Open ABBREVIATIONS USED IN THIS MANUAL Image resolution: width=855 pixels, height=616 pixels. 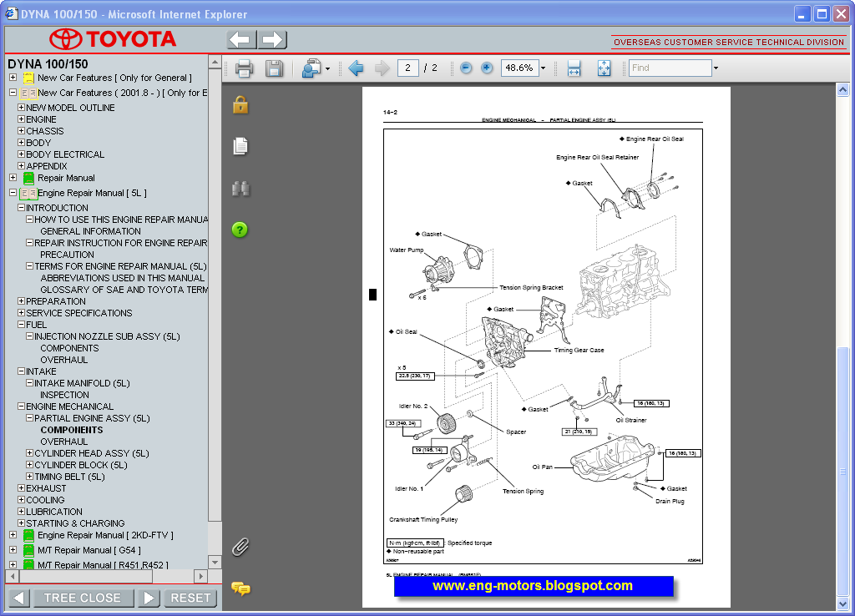pyautogui.click(x=122, y=279)
